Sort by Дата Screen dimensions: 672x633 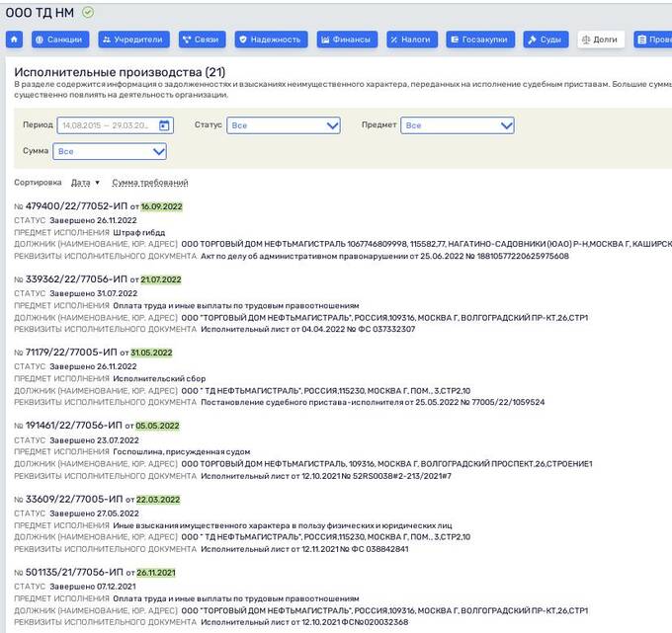pos(85,183)
